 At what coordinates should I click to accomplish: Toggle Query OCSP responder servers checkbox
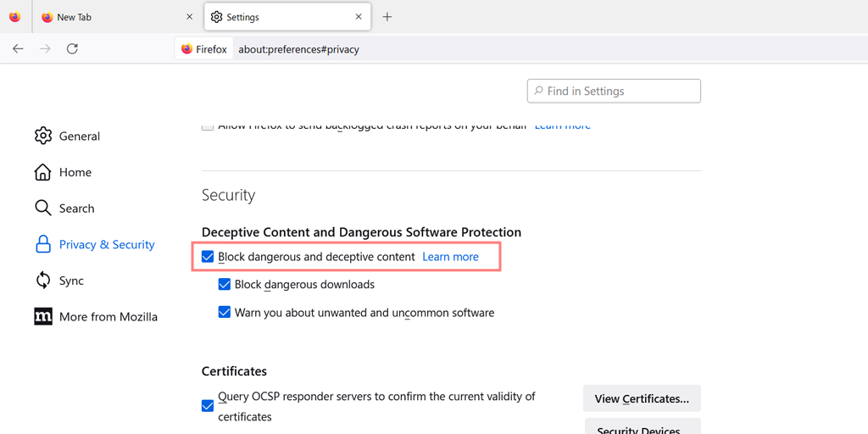208,406
